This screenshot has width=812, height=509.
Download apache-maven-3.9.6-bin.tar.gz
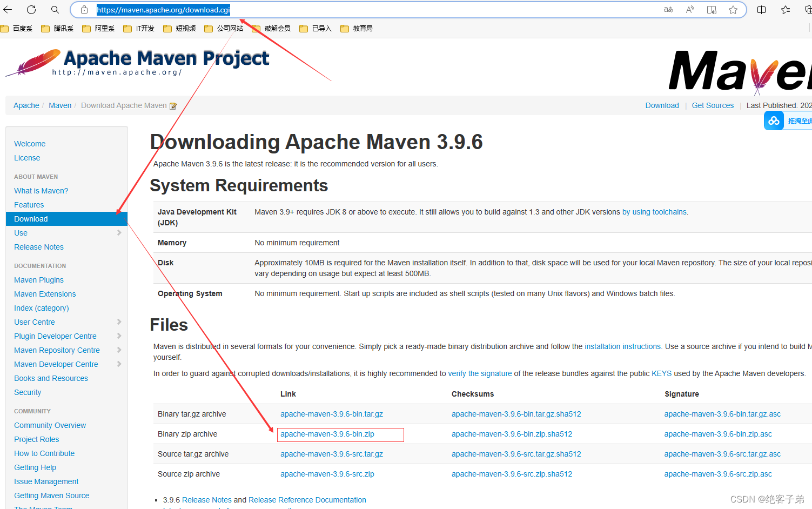point(332,414)
